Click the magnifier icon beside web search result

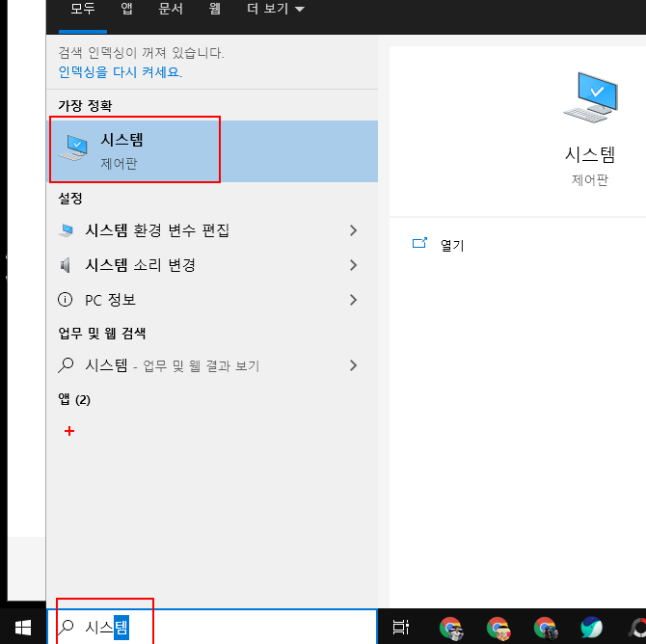66,365
